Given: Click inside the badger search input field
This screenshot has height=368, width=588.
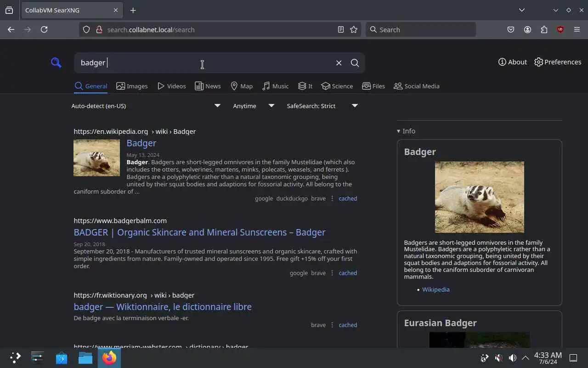Looking at the screenshot, I should pos(202,63).
